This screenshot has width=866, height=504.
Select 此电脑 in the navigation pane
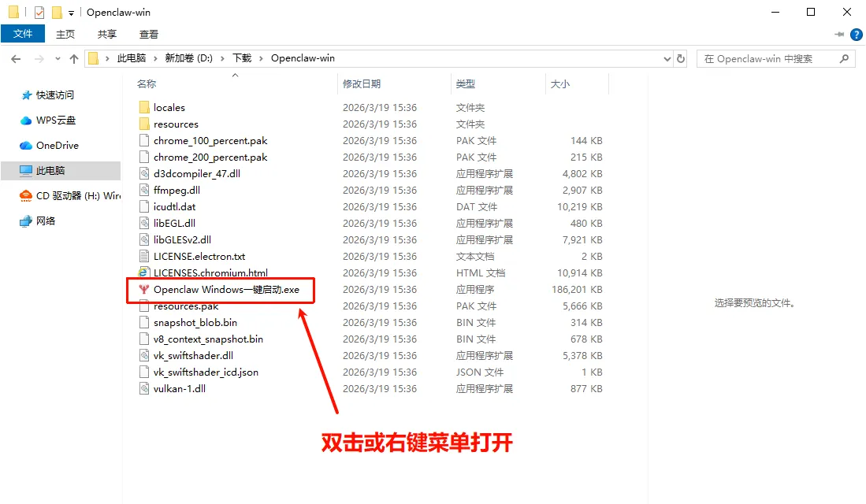61,171
